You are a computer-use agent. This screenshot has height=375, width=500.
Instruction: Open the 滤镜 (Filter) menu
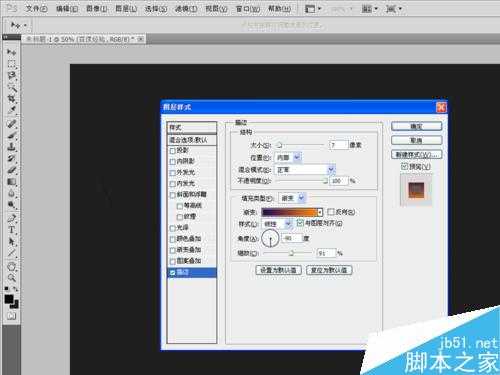click(x=186, y=8)
